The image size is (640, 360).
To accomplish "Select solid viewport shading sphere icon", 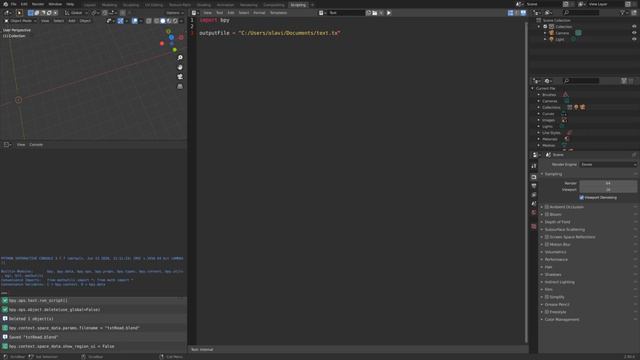I will tap(162, 20).
